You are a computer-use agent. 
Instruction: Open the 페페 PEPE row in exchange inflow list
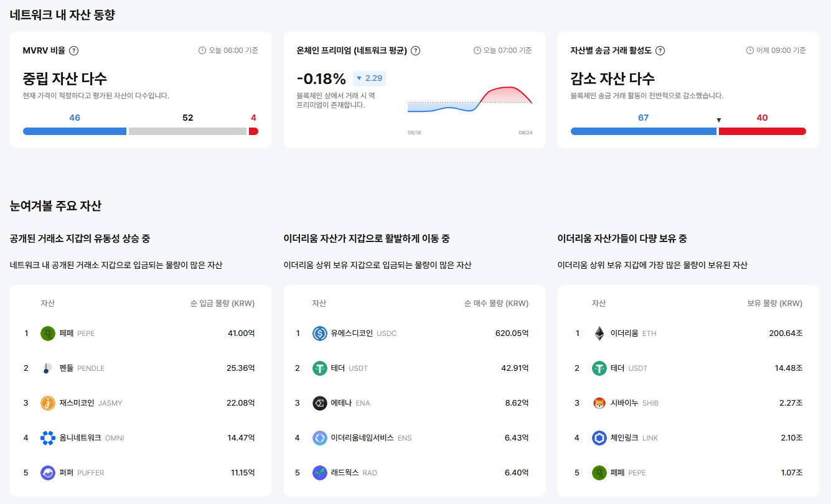click(x=141, y=334)
